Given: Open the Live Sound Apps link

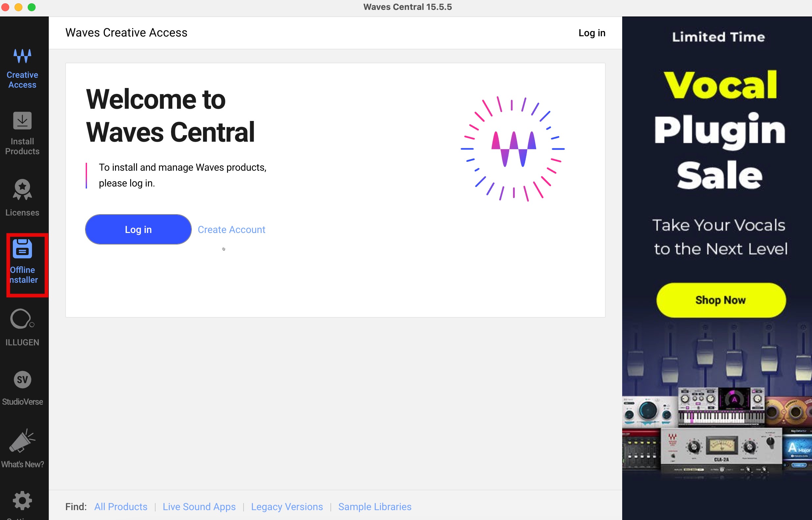Looking at the screenshot, I should (199, 506).
